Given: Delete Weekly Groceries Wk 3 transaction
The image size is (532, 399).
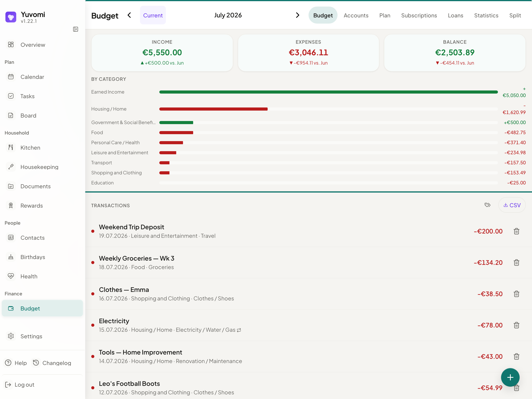Looking at the screenshot, I should click(x=516, y=263).
